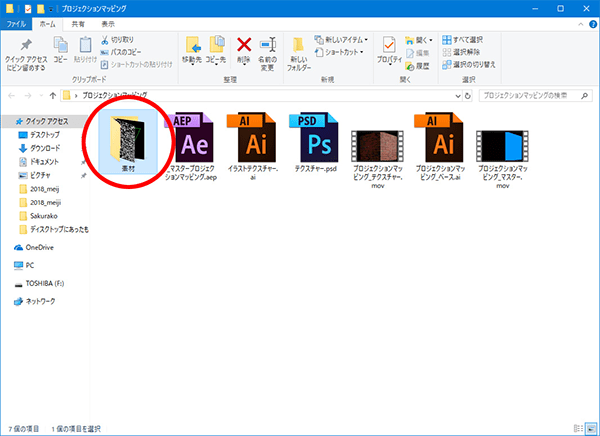Open ダウンロード in the navigation sidebar
The height and width of the screenshot is (436, 600).
[45, 147]
